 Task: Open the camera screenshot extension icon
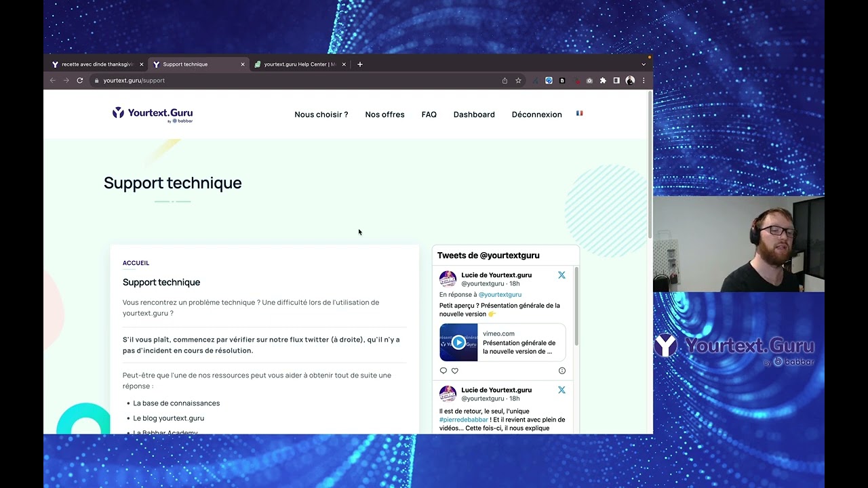589,81
